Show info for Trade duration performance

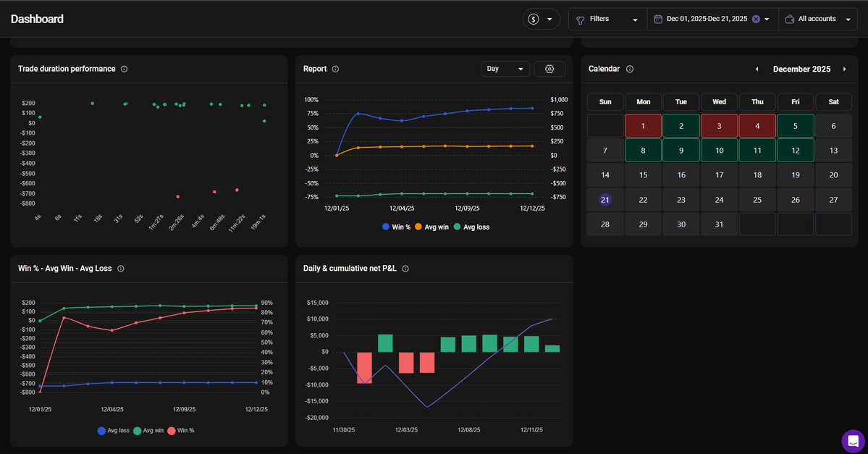pos(124,70)
